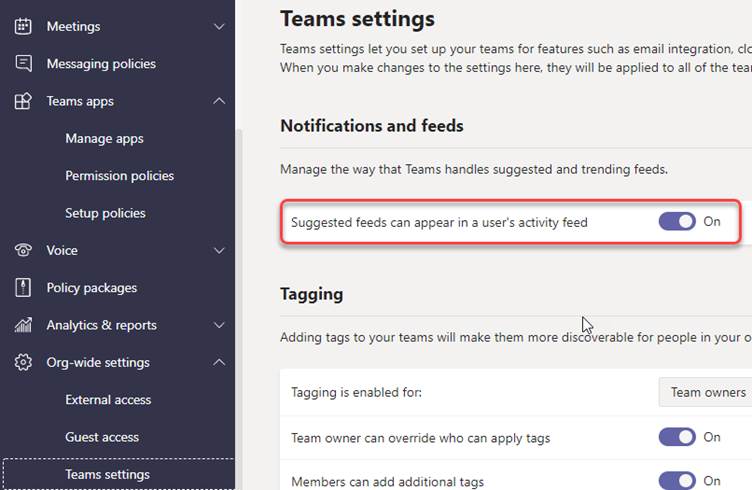Collapse Org-wide settings chevron

point(219,362)
